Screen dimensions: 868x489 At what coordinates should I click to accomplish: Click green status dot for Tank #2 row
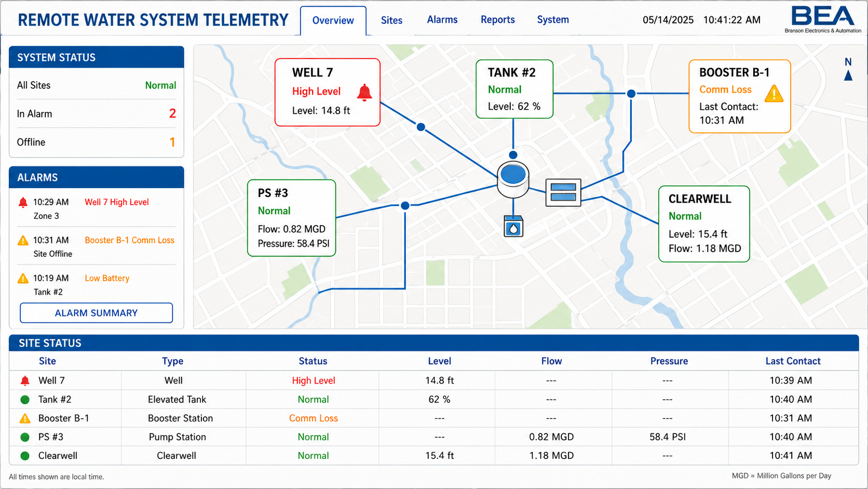(25, 400)
